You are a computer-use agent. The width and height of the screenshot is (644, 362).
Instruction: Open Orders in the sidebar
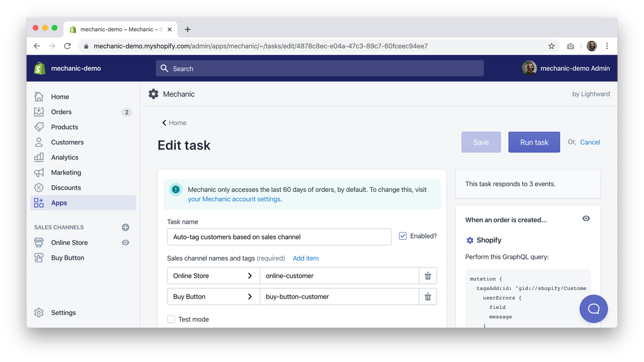point(61,112)
